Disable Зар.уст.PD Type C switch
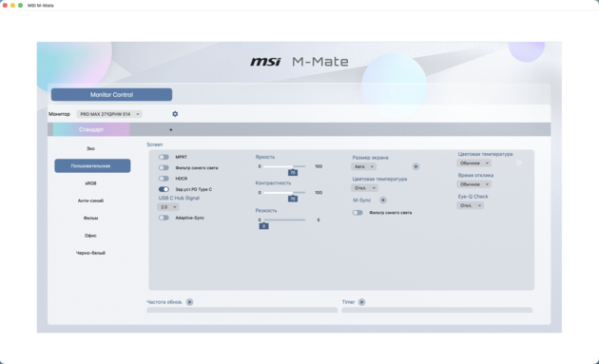 [x=164, y=189]
